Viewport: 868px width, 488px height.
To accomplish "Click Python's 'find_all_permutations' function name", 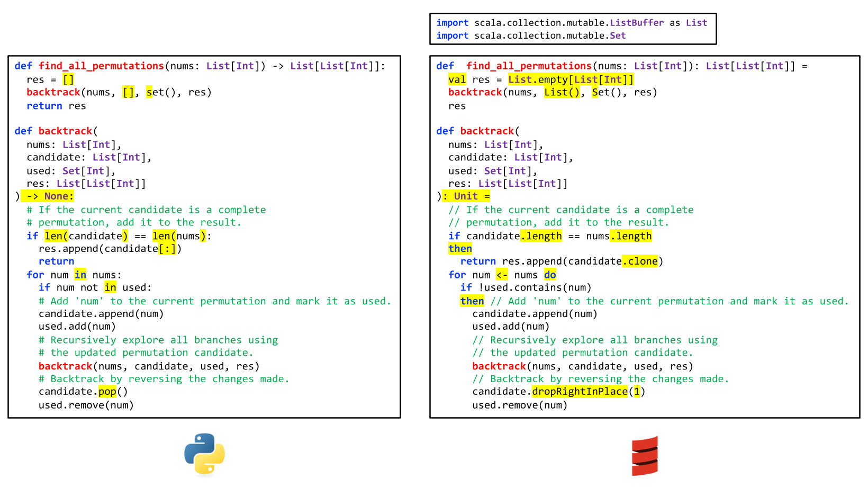I will [101, 66].
